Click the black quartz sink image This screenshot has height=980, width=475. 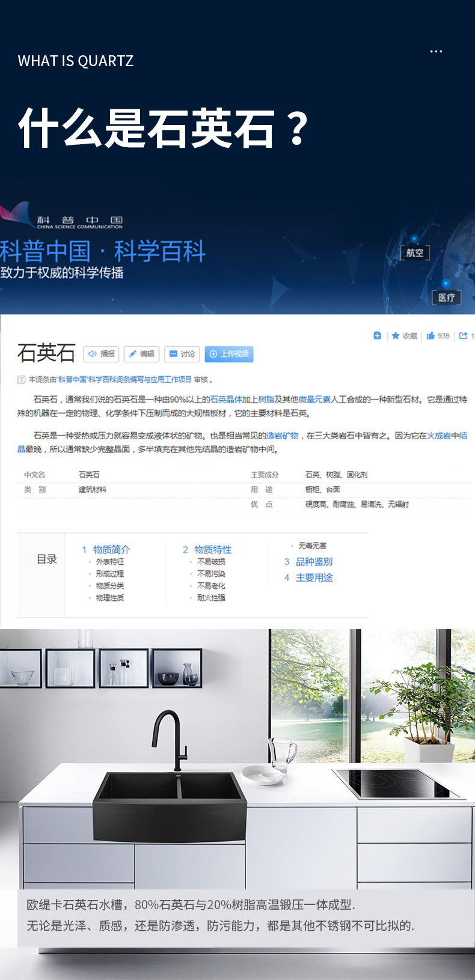(x=170, y=806)
